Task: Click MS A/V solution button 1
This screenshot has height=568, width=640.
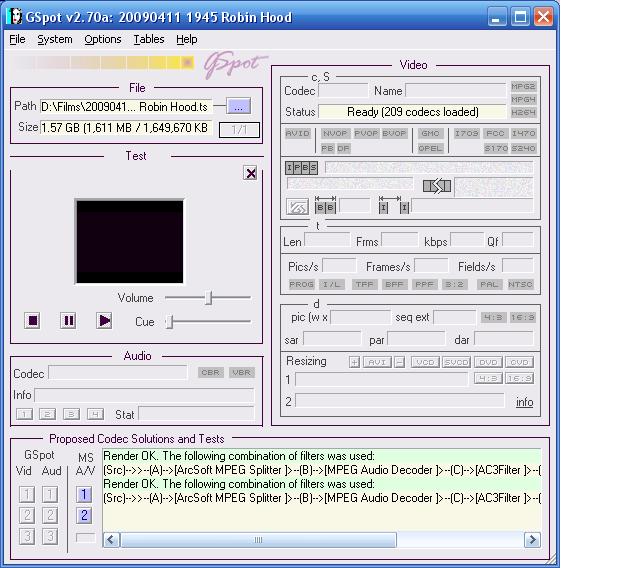Action: (x=84, y=495)
